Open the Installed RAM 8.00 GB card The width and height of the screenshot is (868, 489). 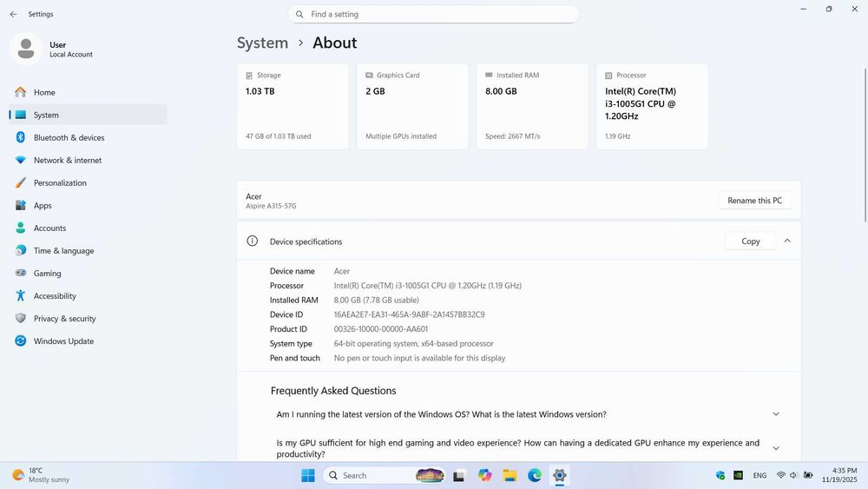tap(533, 106)
